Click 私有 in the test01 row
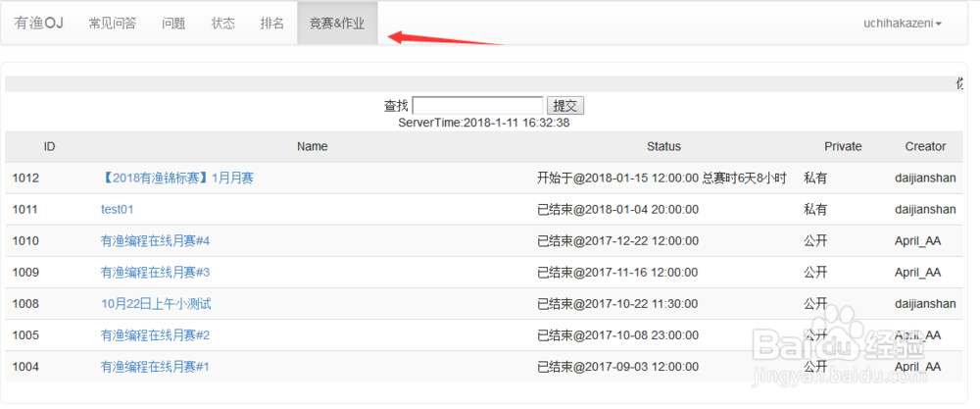 [815, 210]
